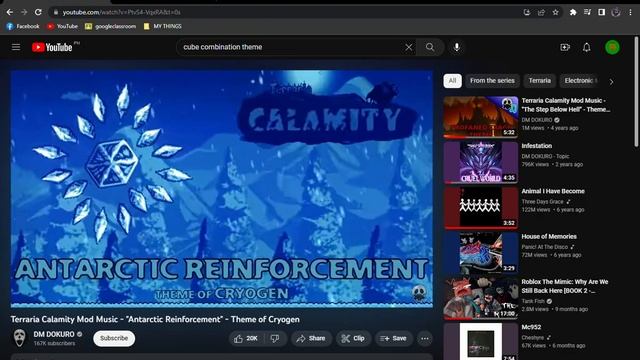640x360 pixels.
Task: Create a clip with the Clip button
Action: pos(353,338)
